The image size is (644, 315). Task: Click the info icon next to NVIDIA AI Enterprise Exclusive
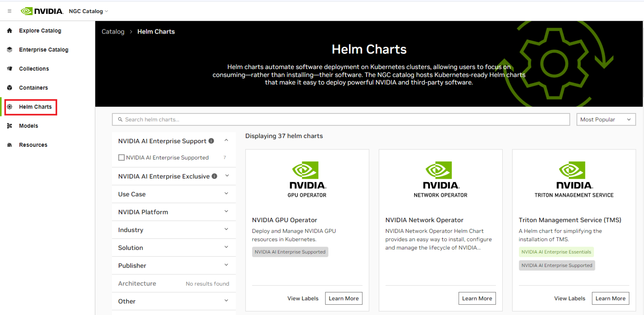click(214, 176)
